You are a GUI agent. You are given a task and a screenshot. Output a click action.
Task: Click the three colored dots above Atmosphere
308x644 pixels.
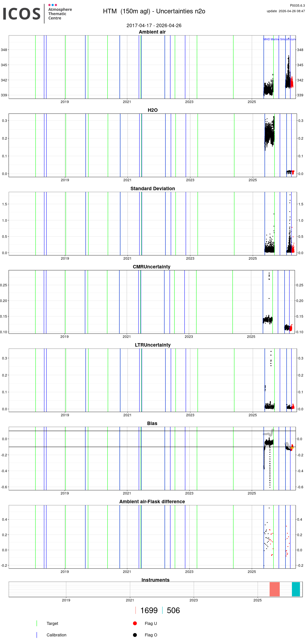52,5
